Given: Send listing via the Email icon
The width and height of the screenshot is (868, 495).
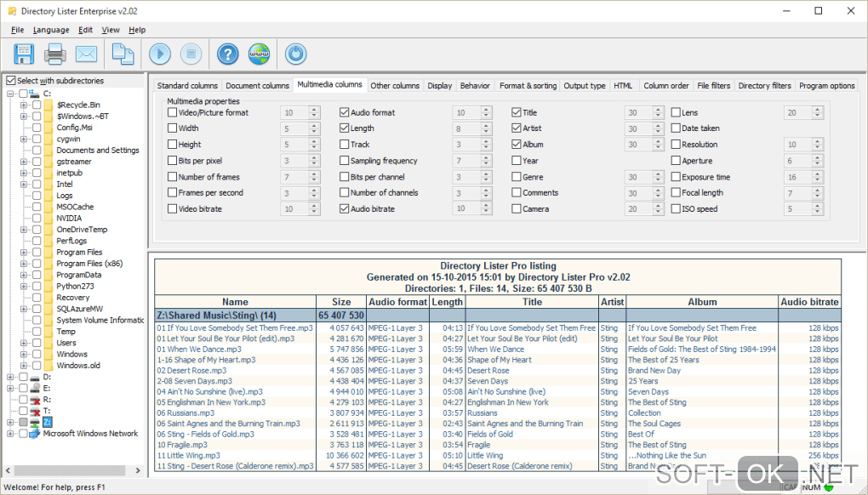Looking at the screenshot, I should click(x=86, y=54).
